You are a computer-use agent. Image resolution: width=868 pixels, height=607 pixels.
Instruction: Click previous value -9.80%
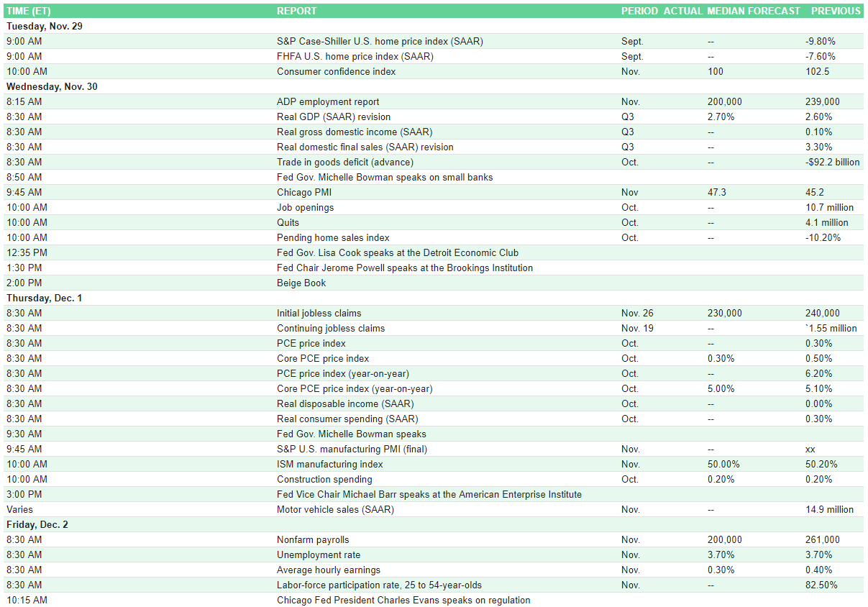[x=821, y=41]
